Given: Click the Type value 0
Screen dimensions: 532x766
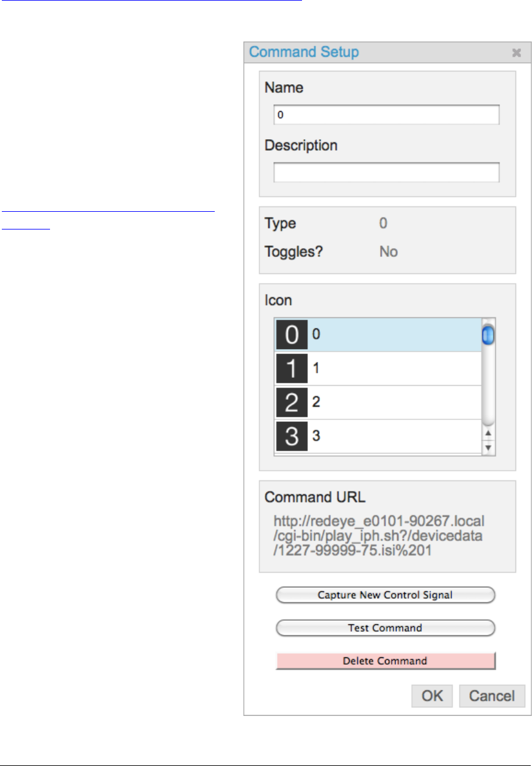Looking at the screenshot, I should click(x=383, y=223).
